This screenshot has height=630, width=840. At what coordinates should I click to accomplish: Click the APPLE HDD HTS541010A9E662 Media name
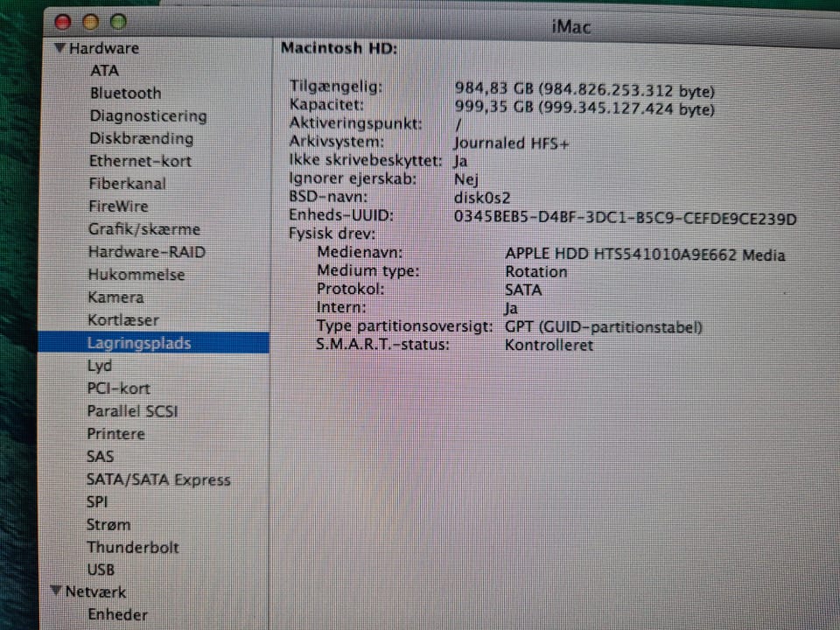645,255
